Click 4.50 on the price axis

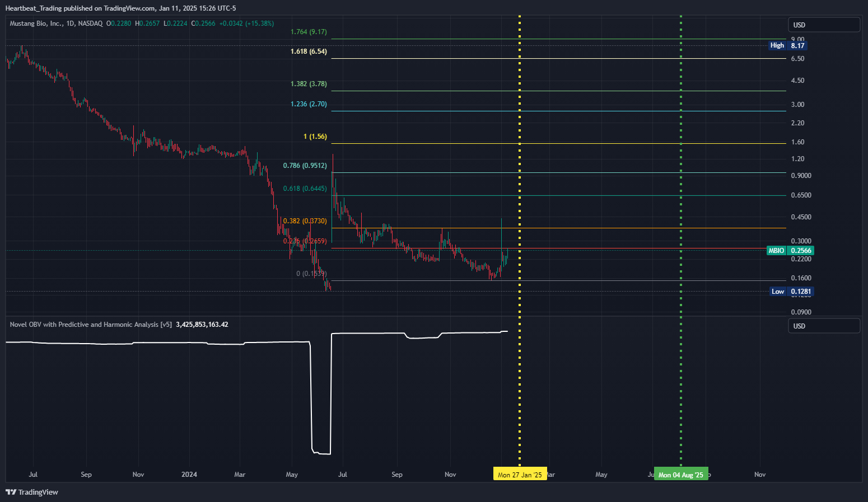click(797, 81)
